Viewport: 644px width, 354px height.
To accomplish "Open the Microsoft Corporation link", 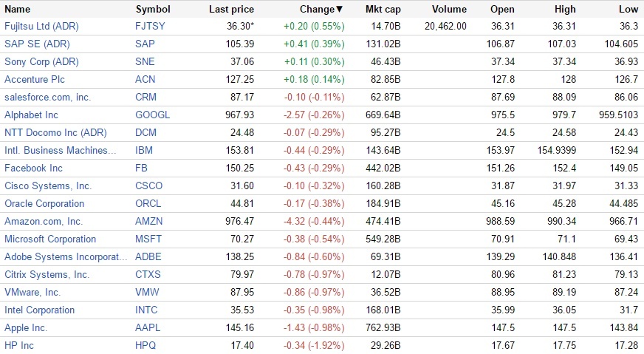I will (50, 239).
